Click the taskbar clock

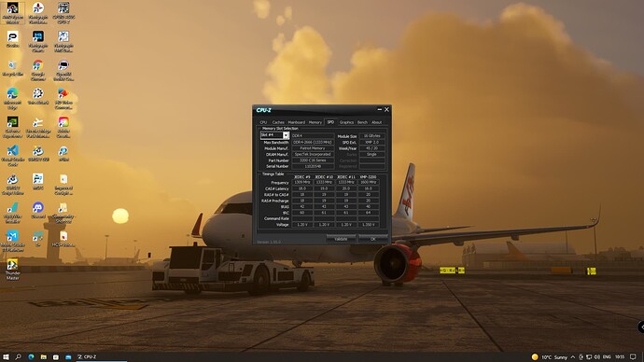click(620, 356)
